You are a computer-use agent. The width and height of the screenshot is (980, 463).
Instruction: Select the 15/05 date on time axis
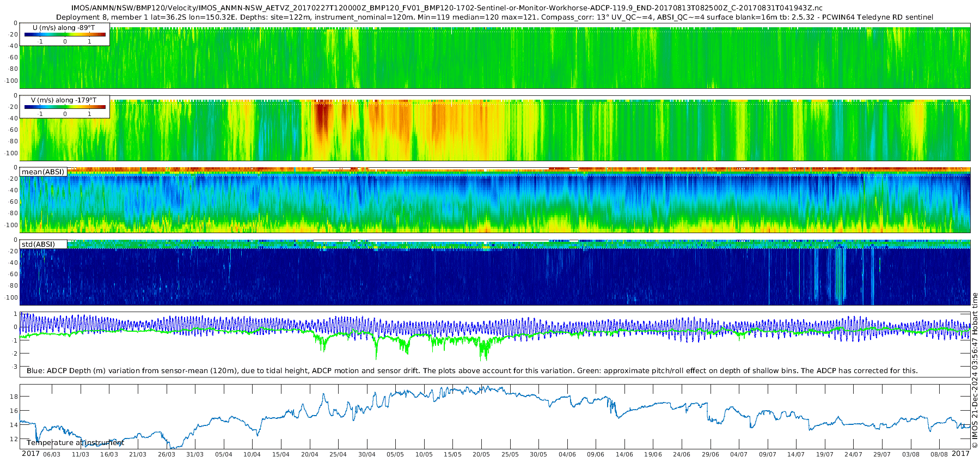click(452, 454)
